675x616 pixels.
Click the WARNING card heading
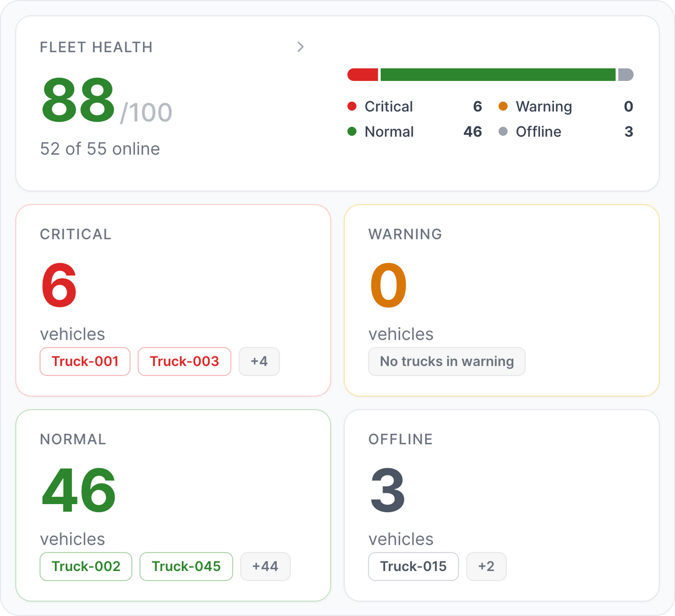[x=405, y=234]
